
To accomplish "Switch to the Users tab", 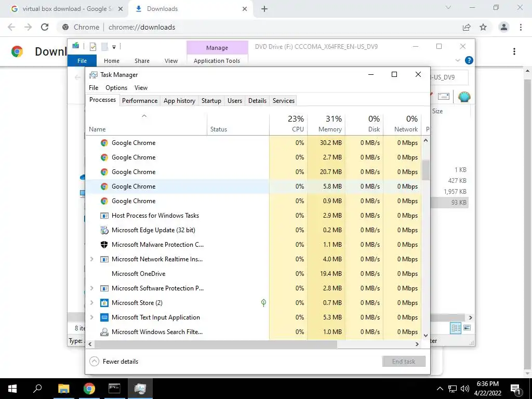I will tap(235, 101).
